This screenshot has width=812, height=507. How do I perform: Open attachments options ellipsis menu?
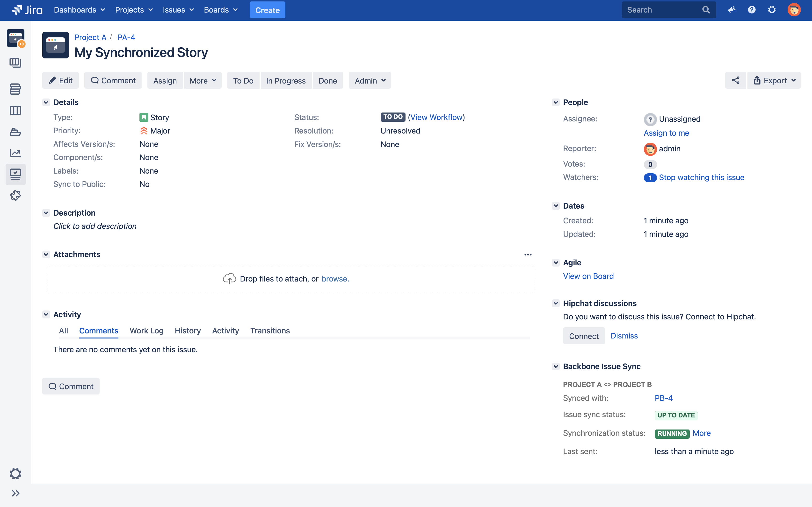tap(528, 254)
